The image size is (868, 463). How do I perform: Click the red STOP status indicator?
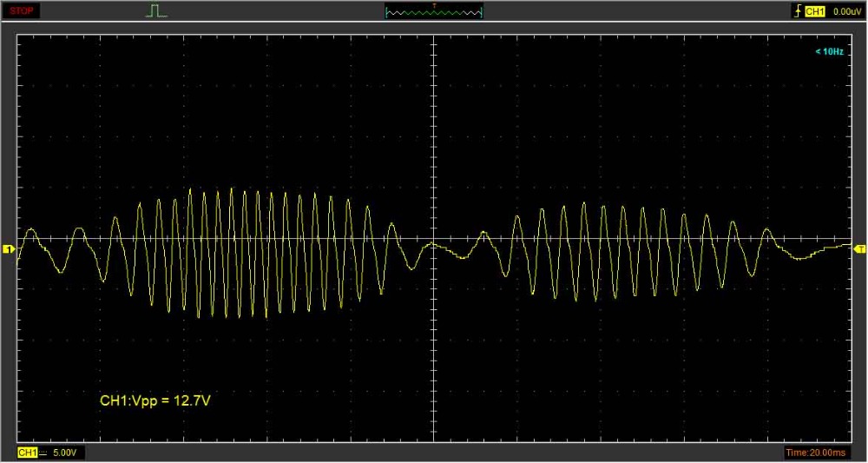[23, 11]
